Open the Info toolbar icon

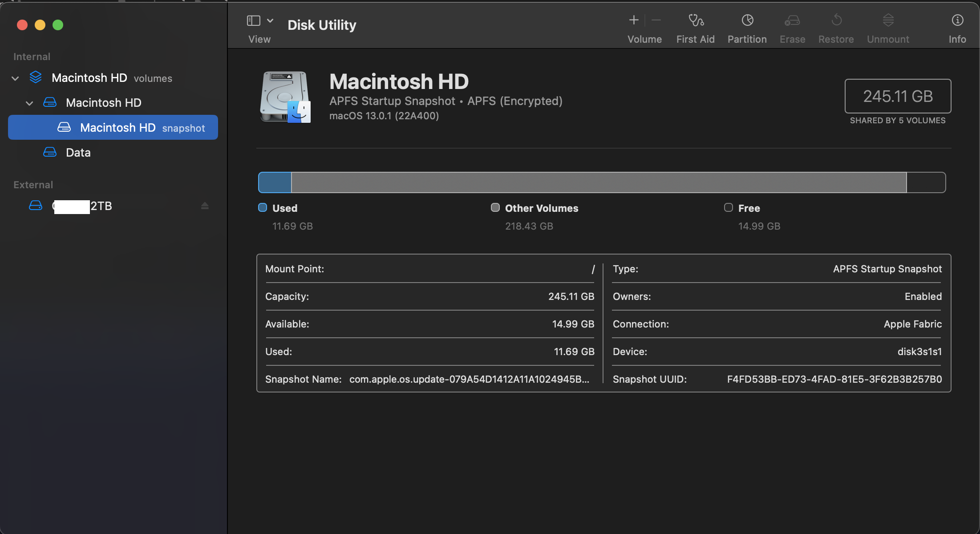click(x=957, y=20)
